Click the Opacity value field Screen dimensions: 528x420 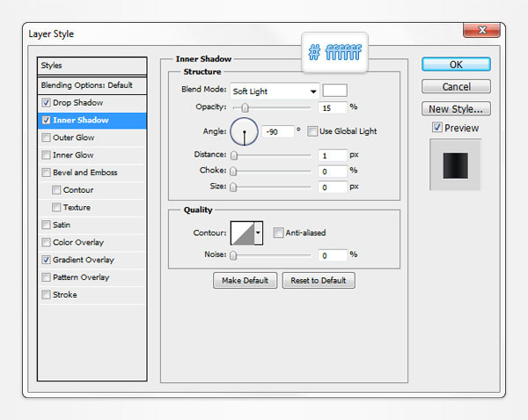coord(333,107)
